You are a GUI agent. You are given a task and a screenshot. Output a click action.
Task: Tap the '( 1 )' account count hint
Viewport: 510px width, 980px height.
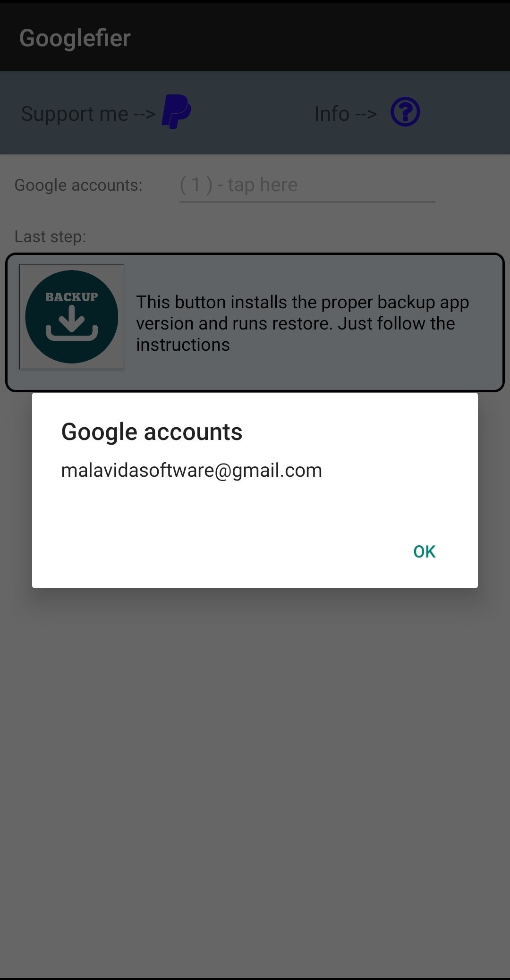196,185
